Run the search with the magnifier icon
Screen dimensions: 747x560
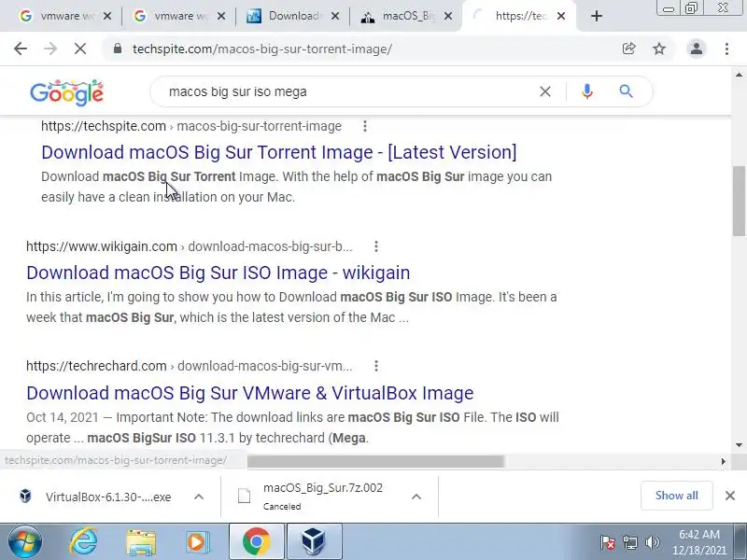point(626,91)
